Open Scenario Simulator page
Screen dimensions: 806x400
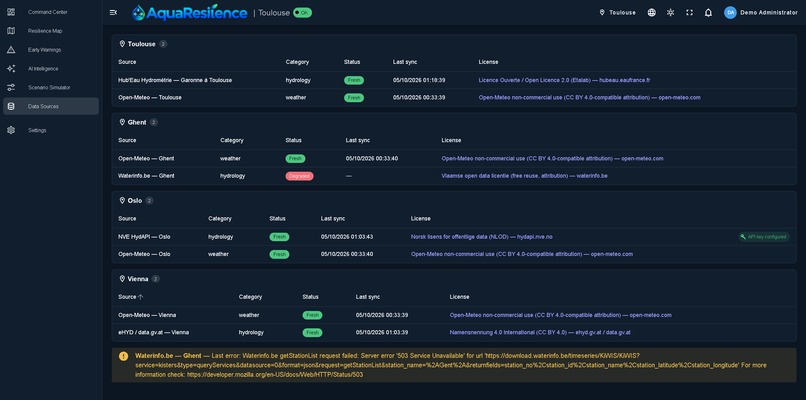pos(51,87)
